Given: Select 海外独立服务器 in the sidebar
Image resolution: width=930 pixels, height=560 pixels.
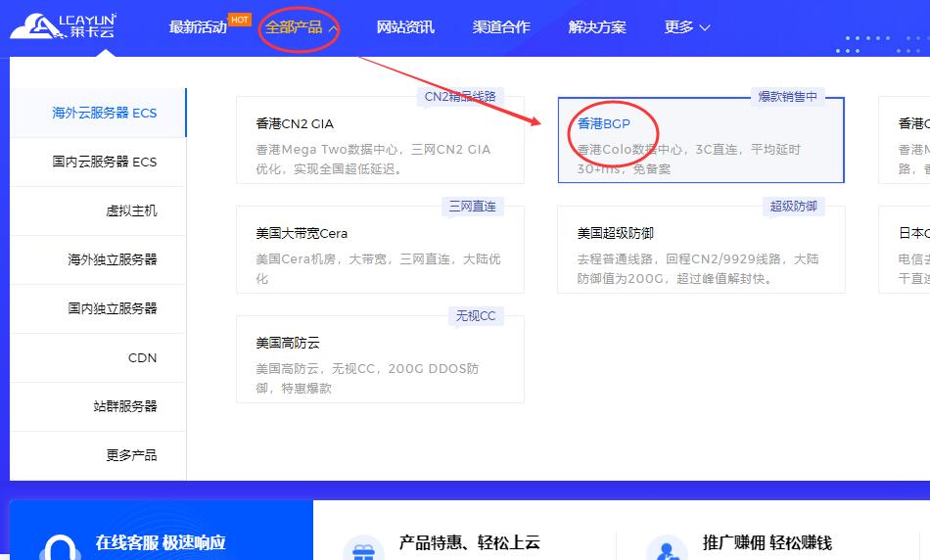Looking at the screenshot, I should coord(98,259).
